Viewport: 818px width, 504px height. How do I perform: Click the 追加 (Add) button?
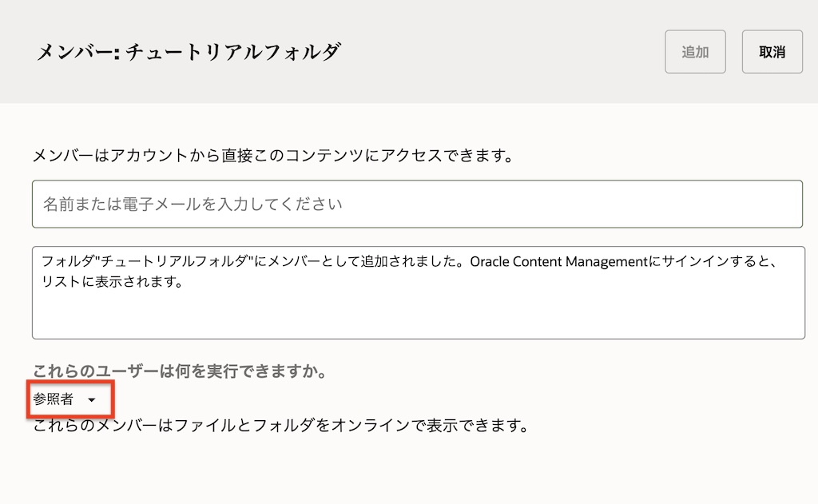(695, 52)
